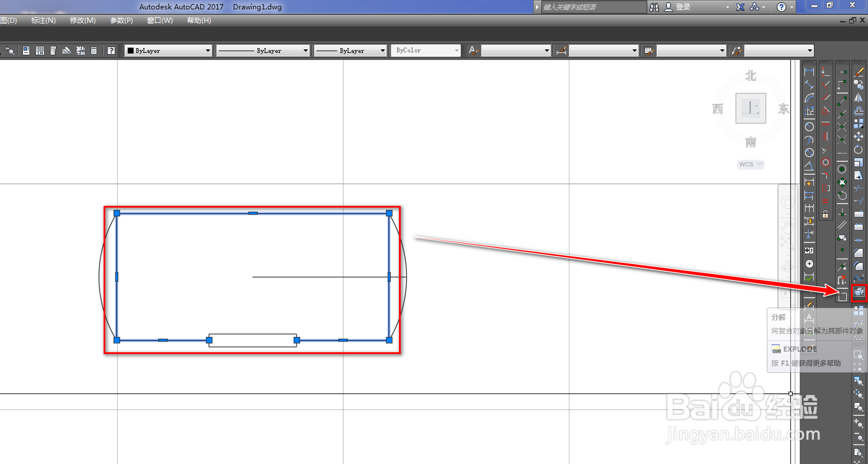This screenshot has width=868, height=464.
Task: Apply the Parallel geometric constraint
Action: pyautogui.click(x=825, y=97)
